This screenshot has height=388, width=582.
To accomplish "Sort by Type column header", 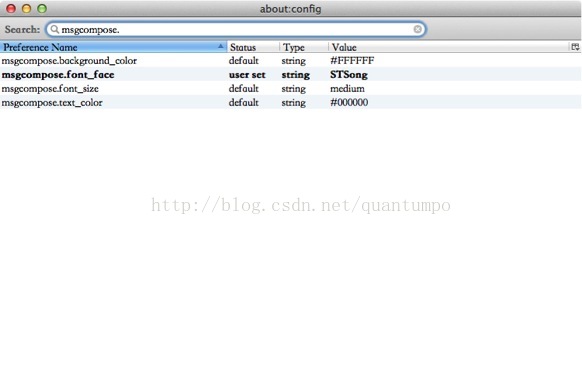I will (304, 47).
